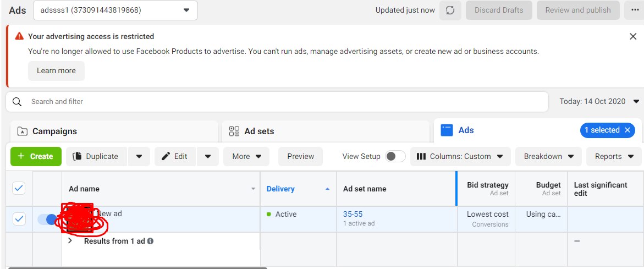Viewport: 644px width, 269px height.
Task: Click the search magnifier icon
Action: click(17, 101)
